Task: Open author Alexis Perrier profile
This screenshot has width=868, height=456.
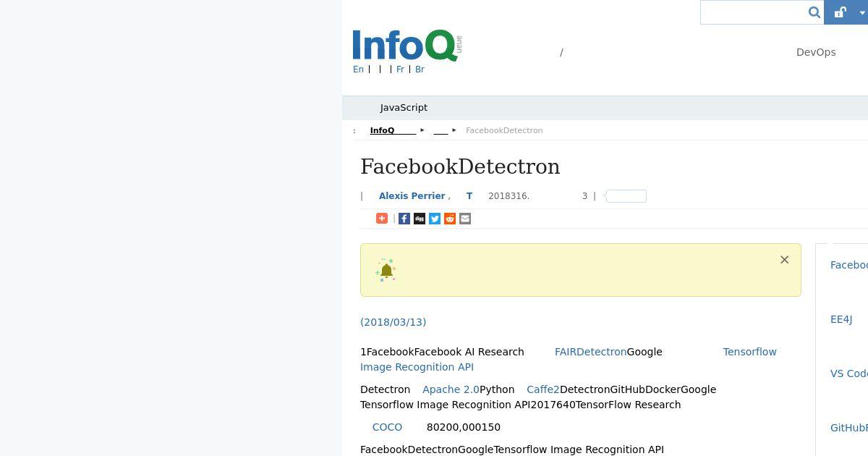Action: pos(412,196)
